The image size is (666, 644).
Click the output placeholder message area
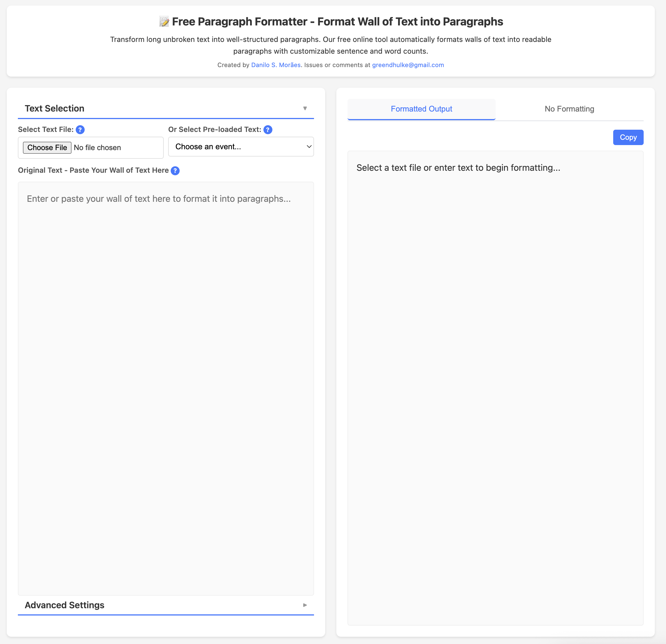tap(458, 168)
